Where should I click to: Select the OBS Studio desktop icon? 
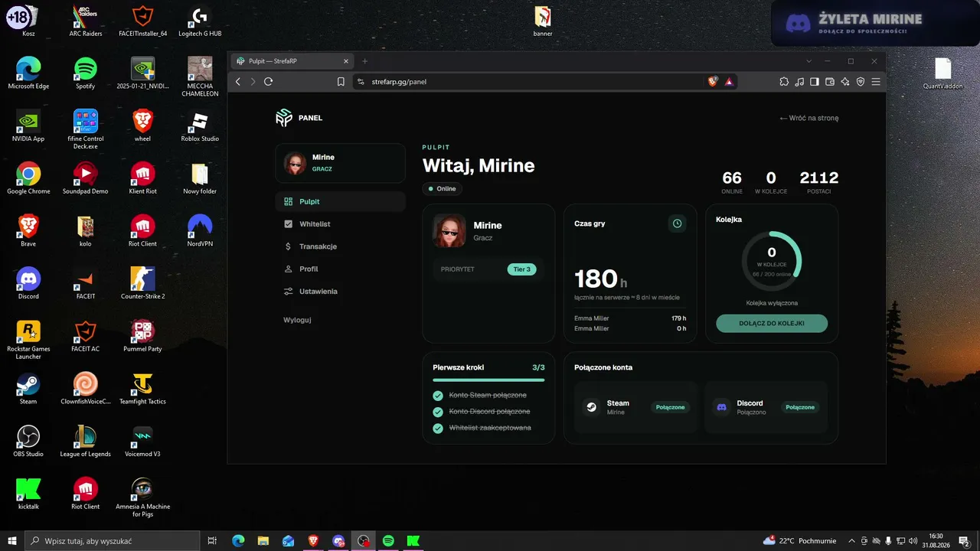(x=28, y=441)
